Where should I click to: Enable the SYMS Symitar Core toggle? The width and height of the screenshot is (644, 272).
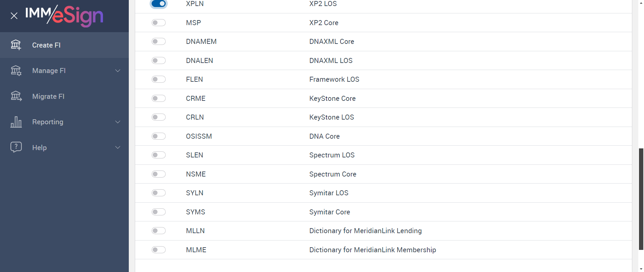pyautogui.click(x=159, y=212)
